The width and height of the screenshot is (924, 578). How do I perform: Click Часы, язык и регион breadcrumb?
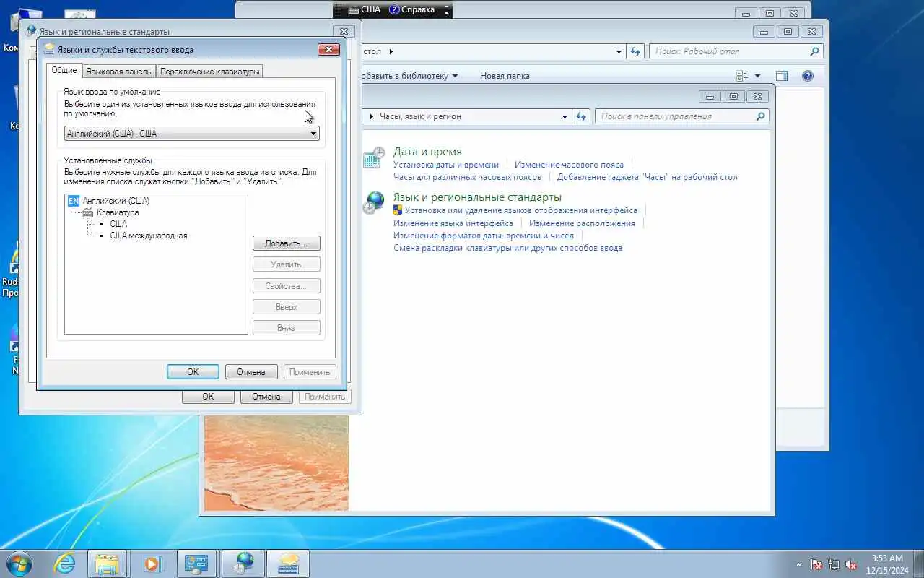[420, 116]
